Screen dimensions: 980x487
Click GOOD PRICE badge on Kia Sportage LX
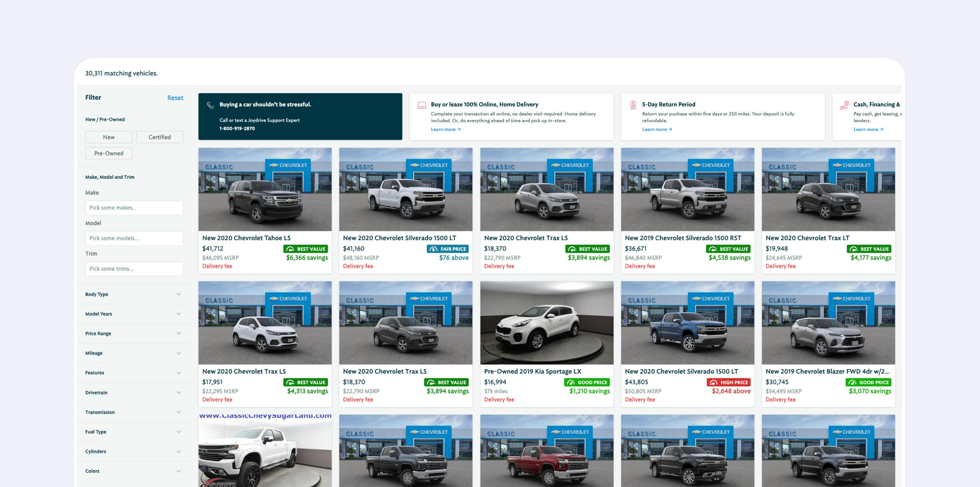587,382
